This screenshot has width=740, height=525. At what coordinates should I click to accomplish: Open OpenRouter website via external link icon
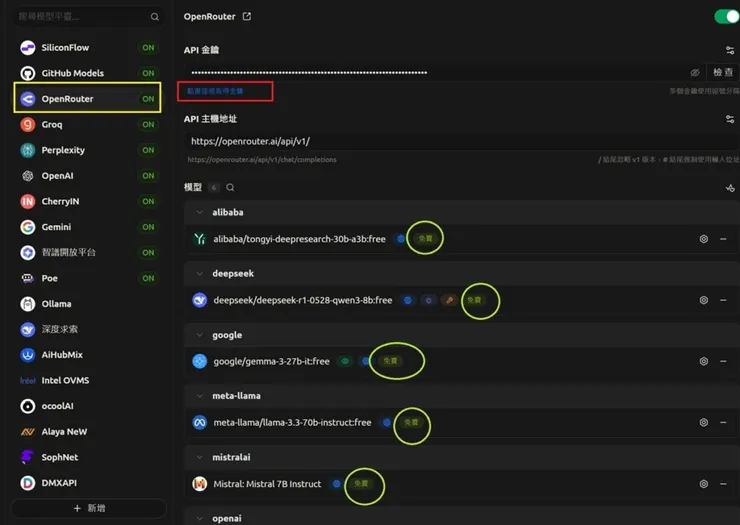tap(247, 17)
